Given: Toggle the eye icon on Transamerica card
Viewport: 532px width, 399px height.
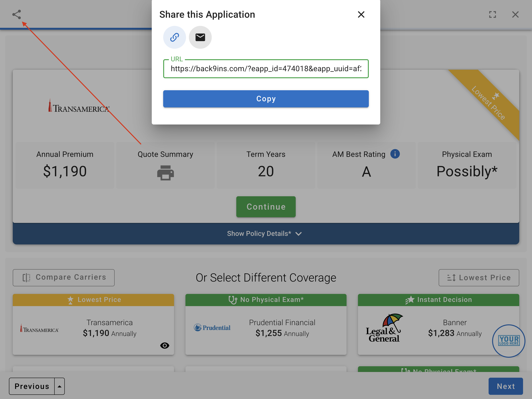Looking at the screenshot, I should pos(165,346).
